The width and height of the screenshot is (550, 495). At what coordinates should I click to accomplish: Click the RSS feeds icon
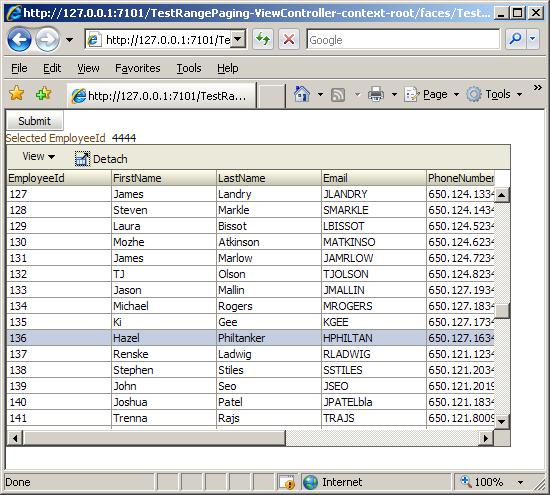pyautogui.click(x=338, y=95)
